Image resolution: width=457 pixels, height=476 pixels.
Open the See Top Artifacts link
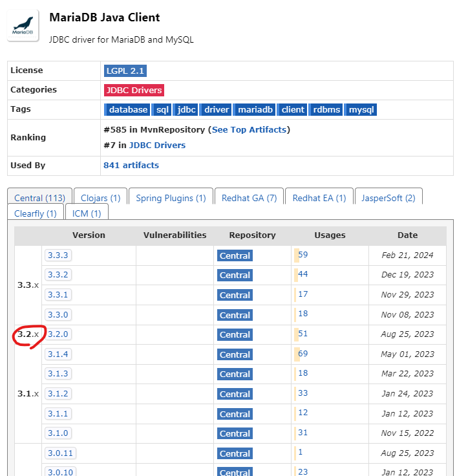coord(249,129)
